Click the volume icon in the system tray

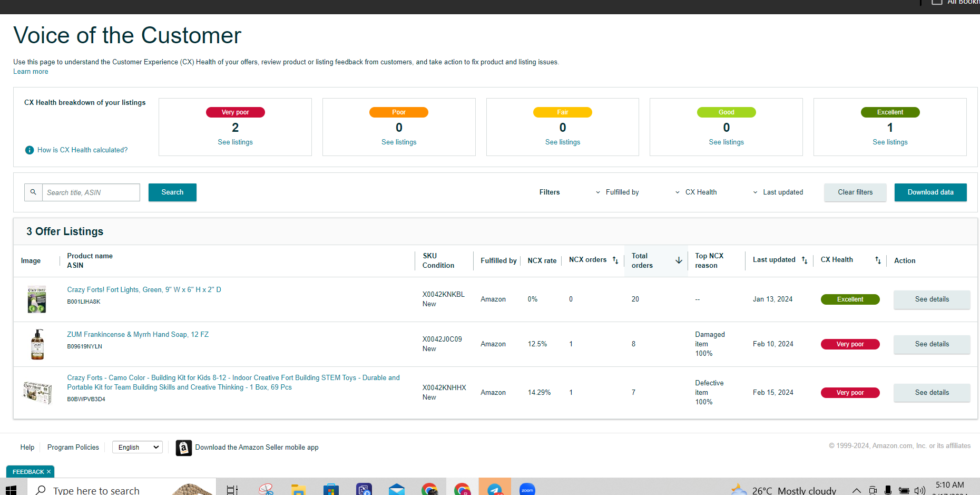tap(920, 490)
